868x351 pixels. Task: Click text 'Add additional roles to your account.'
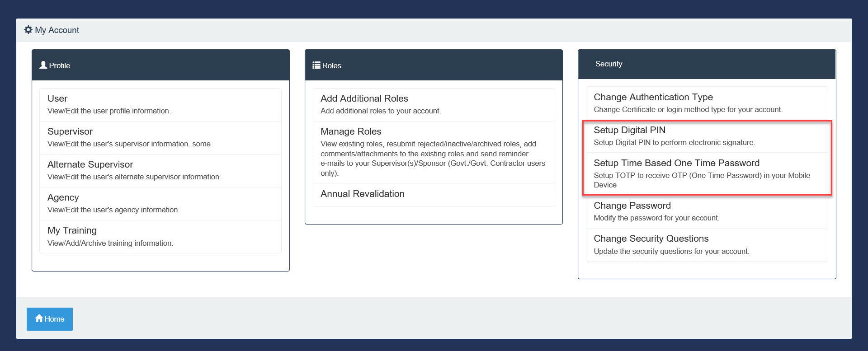click(381, 111)
